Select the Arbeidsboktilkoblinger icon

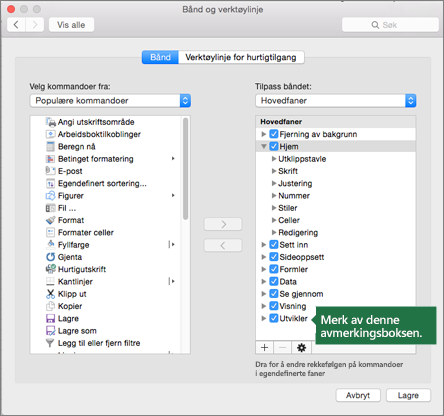point(50,134)
